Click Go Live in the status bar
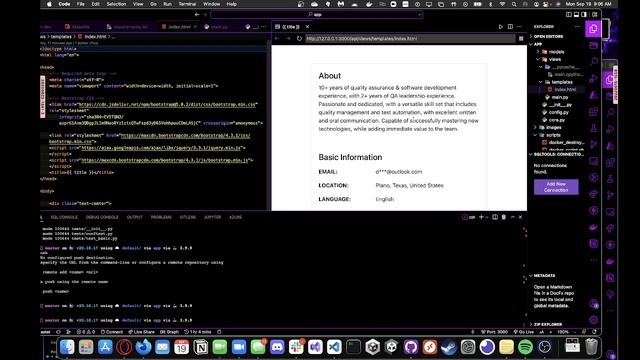 [524, 332]
